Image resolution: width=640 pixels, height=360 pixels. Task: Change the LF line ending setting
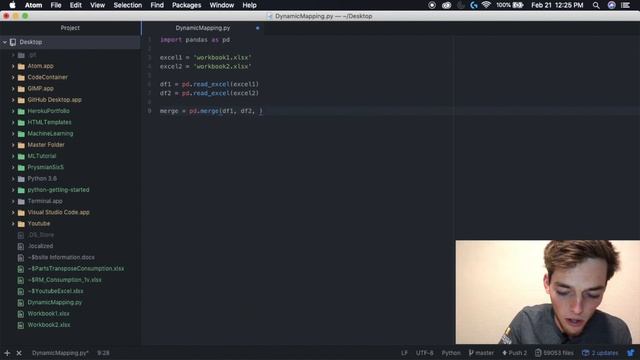[x=404, y=353]
